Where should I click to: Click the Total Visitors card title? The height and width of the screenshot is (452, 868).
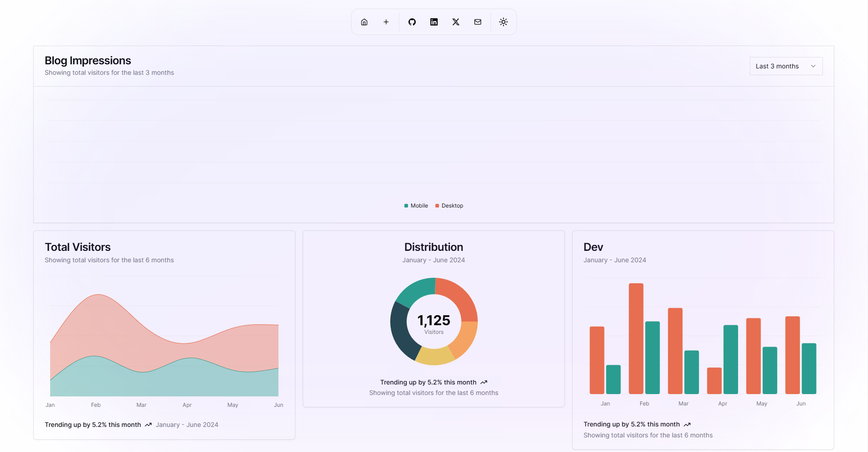coord(78,247)
